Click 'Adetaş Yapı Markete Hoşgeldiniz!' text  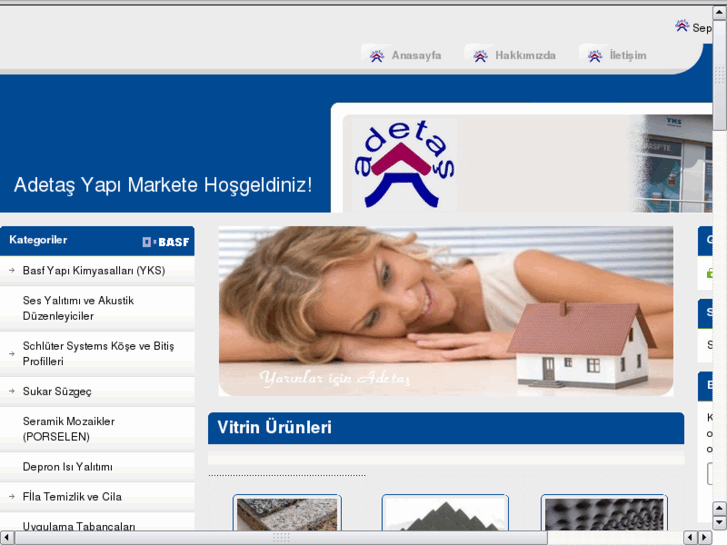pyautogui.click(x=163, y=185)
